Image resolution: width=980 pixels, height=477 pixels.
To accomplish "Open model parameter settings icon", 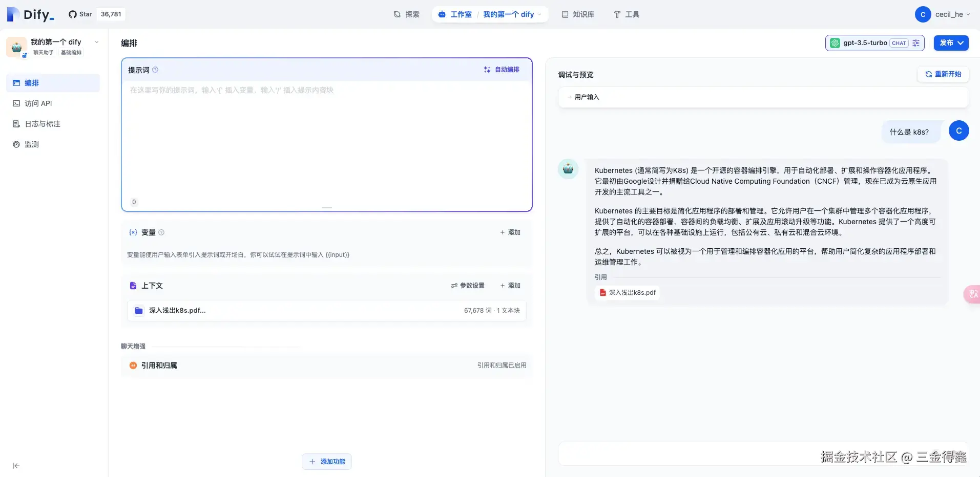I will point(916,43).
